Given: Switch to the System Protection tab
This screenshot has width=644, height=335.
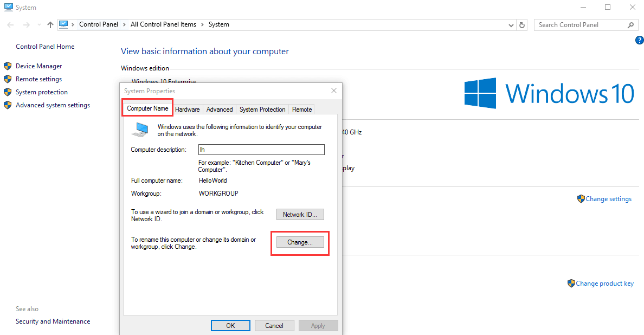Looking at the screenshot, I should [x=262, y=109].
